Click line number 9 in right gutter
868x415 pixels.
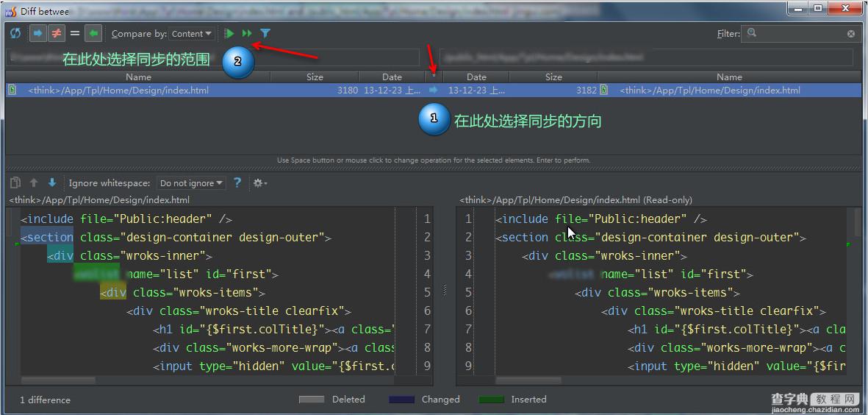[x=468, y=366]
